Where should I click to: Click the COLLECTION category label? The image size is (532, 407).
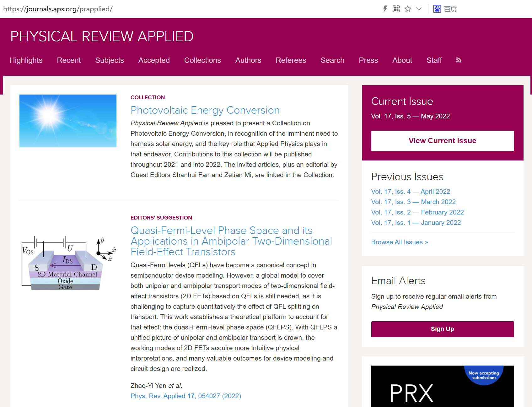[148, 97]
